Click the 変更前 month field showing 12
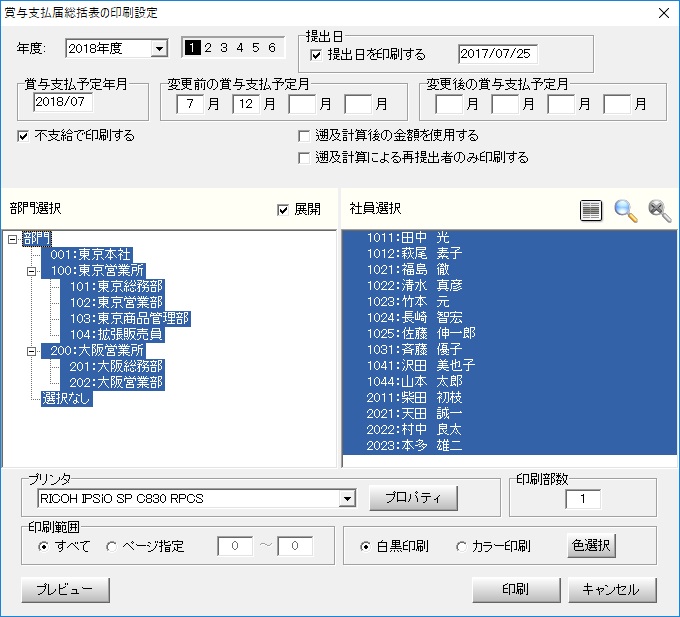Screen dimensions: 680x617 tap(245, 104)
